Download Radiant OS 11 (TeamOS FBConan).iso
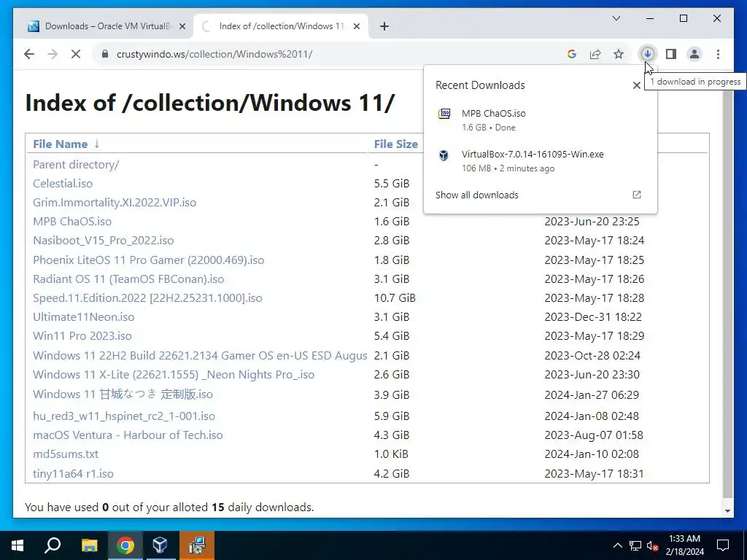The width and height of the screenshot is (747, 560). [128, 279]
